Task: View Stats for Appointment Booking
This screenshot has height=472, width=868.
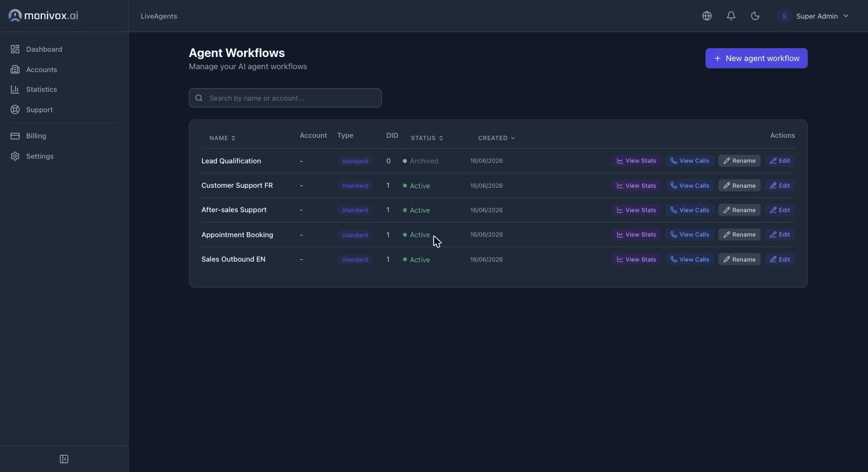Action: click(x=636, y=235)
